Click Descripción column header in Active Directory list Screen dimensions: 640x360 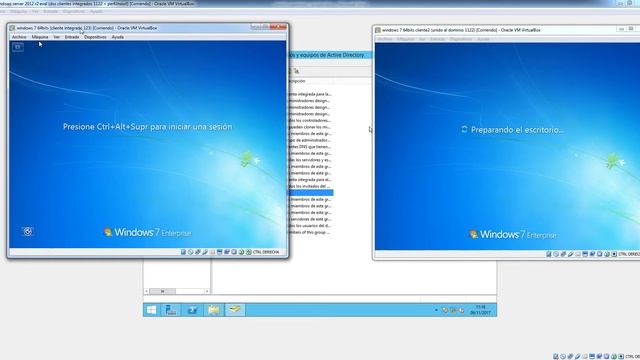[x=310, y=81]
